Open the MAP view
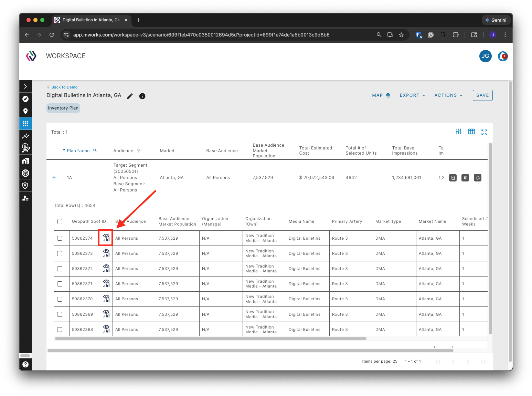 click(381, 95)
